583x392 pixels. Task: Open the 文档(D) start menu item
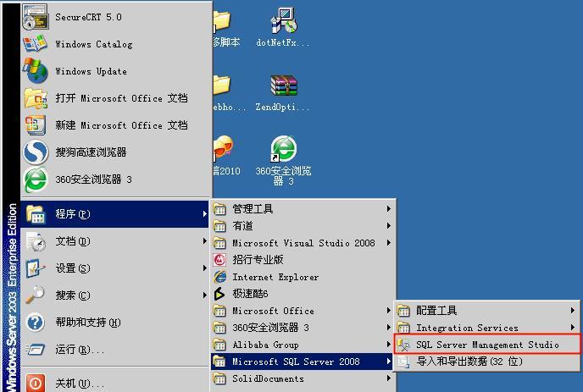[x=72, y=241]
